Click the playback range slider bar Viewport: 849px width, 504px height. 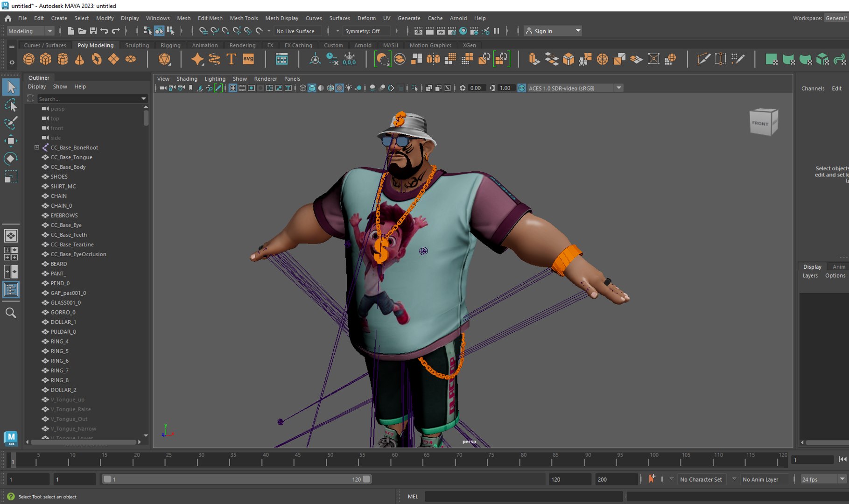[x=237, y=479]
